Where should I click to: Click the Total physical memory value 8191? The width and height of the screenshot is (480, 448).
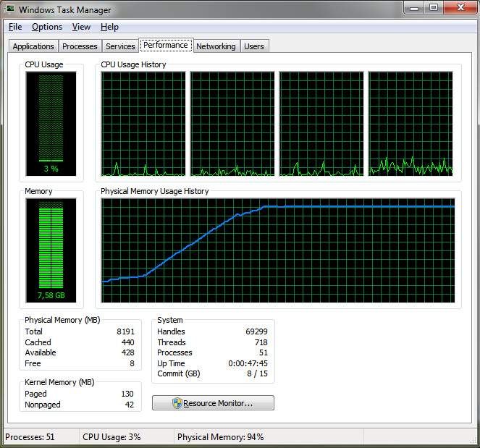125,331
